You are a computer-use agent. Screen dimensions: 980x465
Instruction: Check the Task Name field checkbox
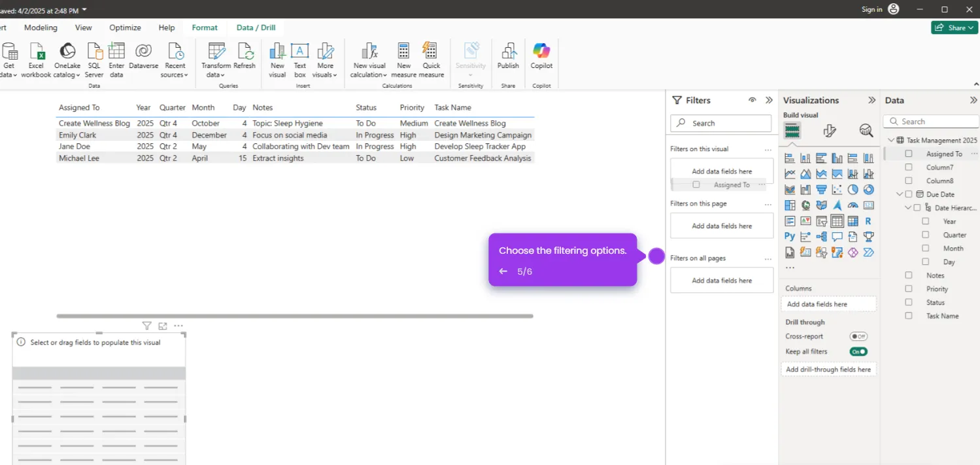coord(908,316)
